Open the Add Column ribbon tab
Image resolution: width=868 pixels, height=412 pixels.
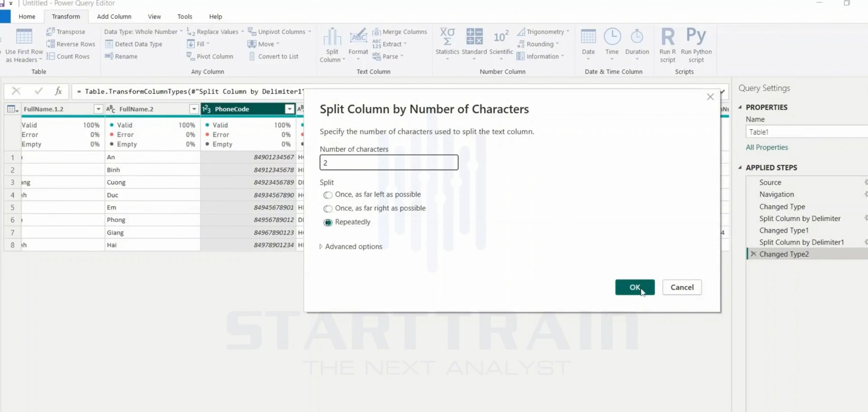[114, 16]
